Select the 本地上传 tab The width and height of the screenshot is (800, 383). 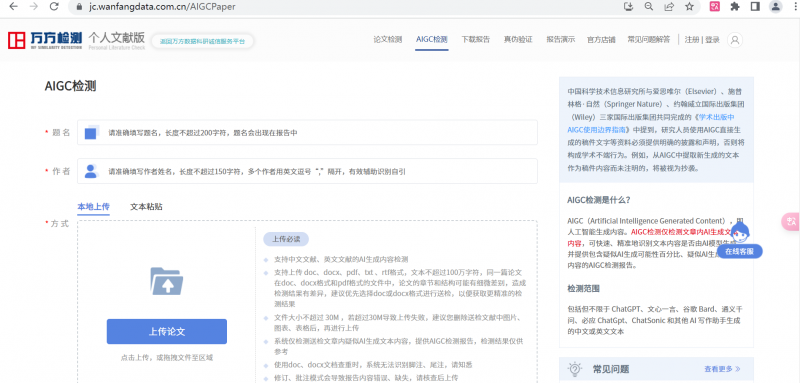[x=93, y=207]
